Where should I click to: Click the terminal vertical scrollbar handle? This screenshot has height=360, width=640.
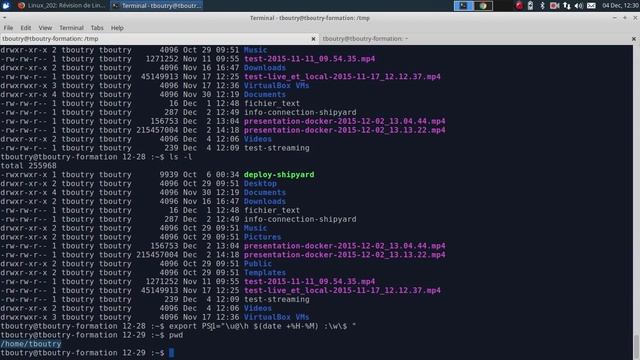click(636, 347)
